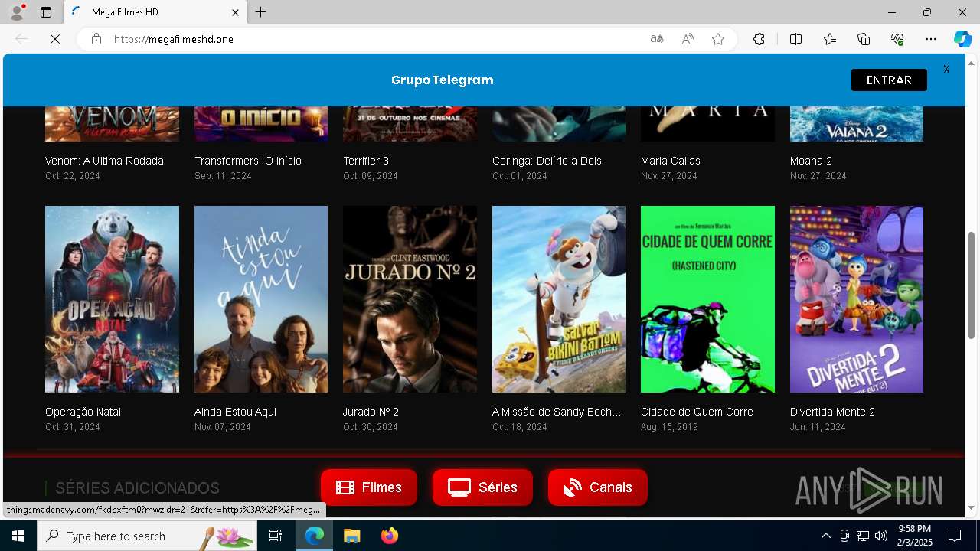This screenshot has height=551, width=980.
Task: Open the Maria Callas title link
Action: point(671,161)
